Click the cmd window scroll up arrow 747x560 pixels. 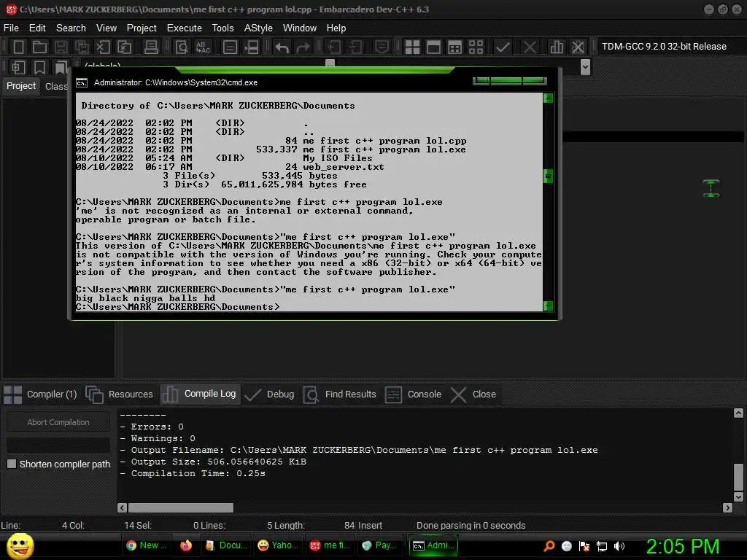549,98
